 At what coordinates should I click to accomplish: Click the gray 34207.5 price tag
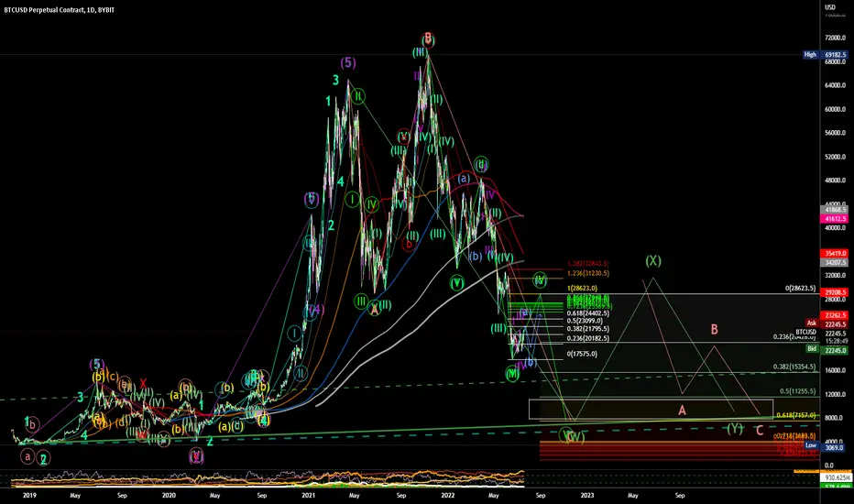click(834, 262)
